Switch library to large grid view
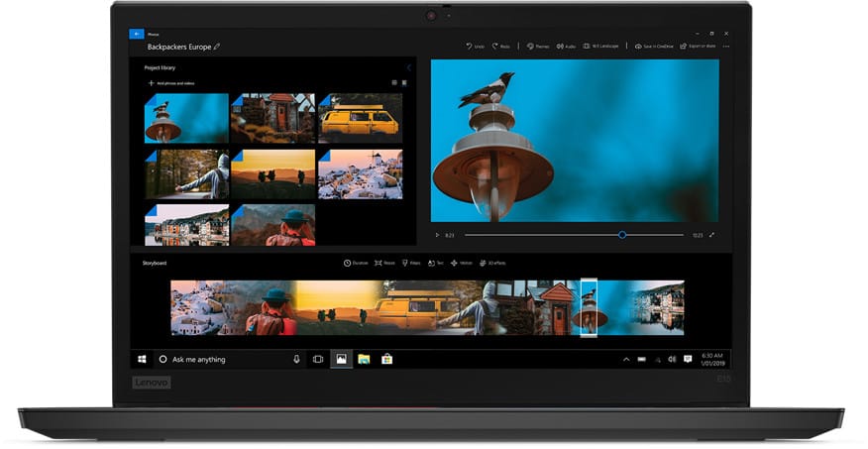The height and width of the screenshot is (449, 868). 404,83
